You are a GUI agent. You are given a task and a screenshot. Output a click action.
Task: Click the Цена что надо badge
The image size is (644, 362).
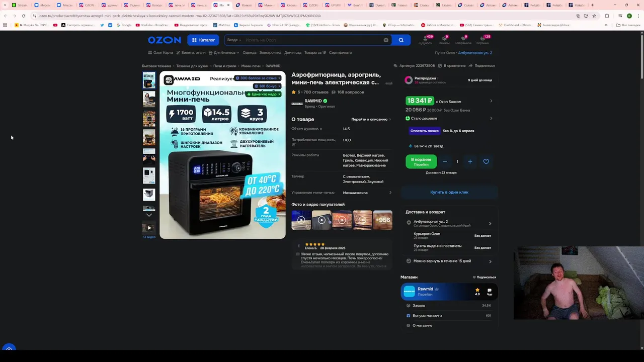click(264, 94)
